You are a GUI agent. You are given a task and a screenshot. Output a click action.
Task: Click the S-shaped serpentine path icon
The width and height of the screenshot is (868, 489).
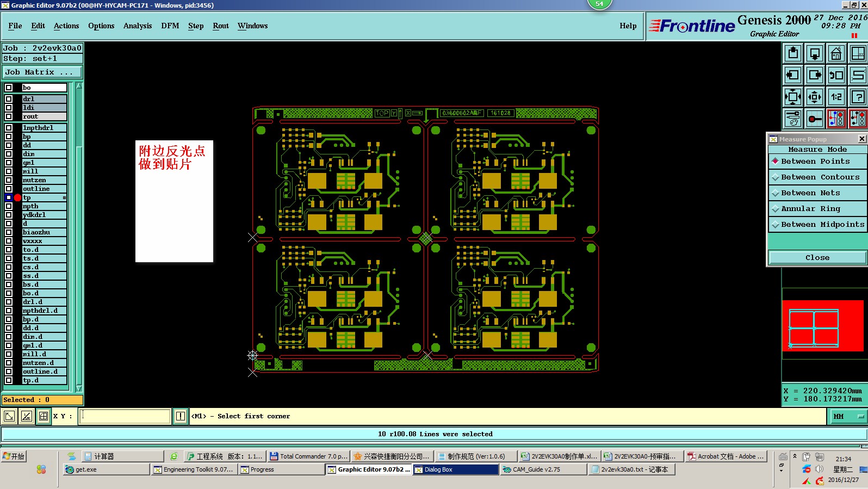pos(858,75)
